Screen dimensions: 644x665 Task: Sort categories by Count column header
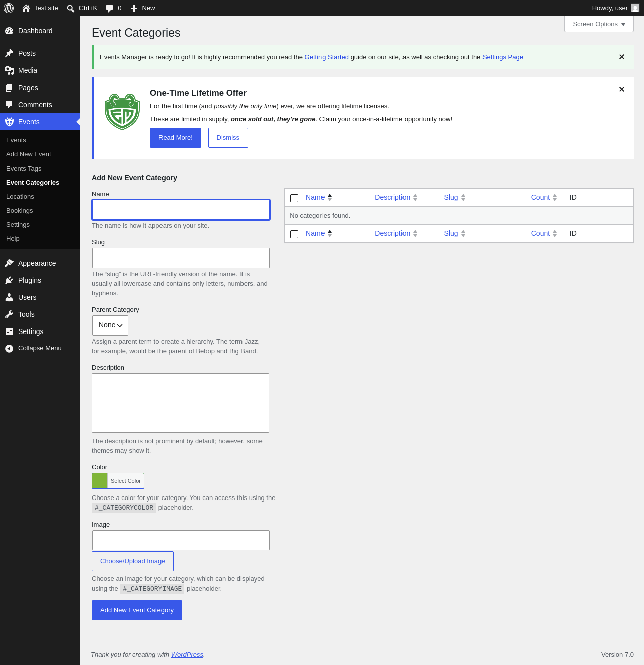540,197
